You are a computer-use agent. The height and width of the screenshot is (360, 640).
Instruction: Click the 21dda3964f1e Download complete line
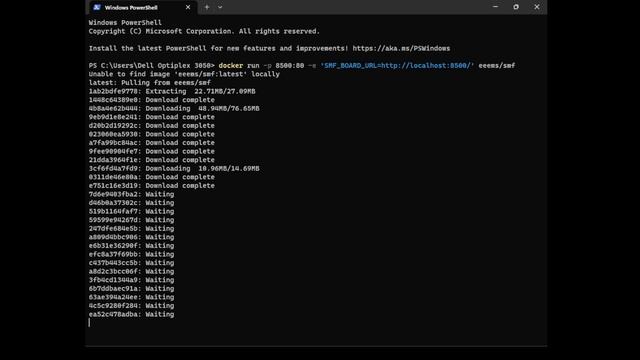click(151, 160)
